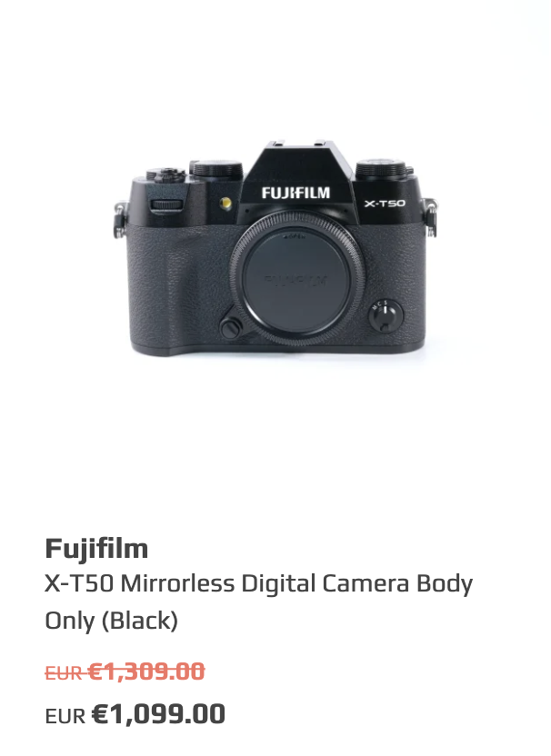
Task: Click the €1,099.00 sale price
Action: 158,714
